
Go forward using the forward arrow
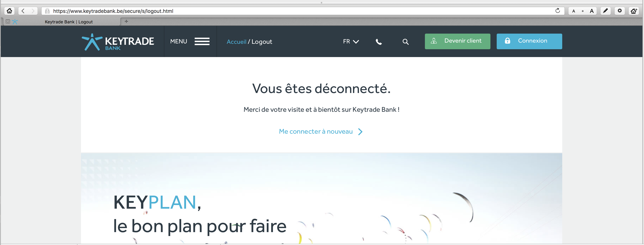[x=33, y=11]
